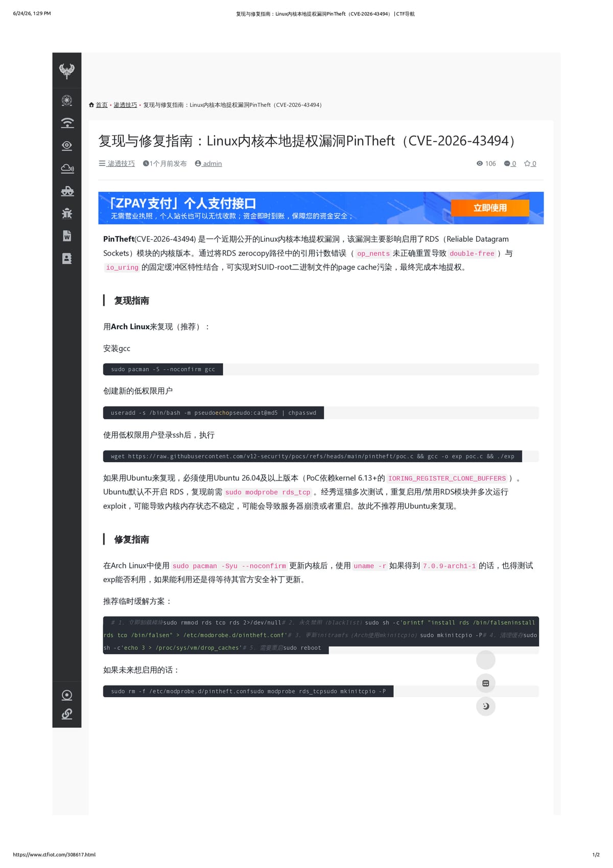The width and height of the screenshot is (613, 868).
Task: Click the inline code op_nents
Action: 373,254
